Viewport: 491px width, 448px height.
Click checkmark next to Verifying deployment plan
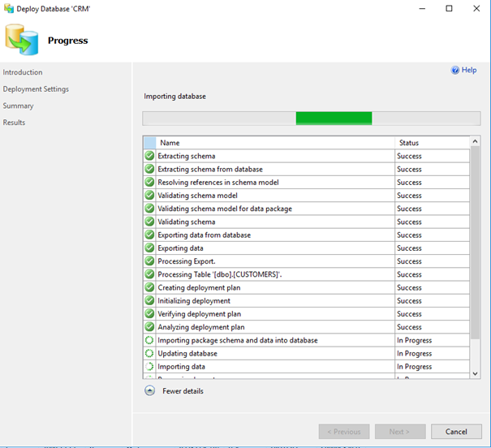click(149, 313)
